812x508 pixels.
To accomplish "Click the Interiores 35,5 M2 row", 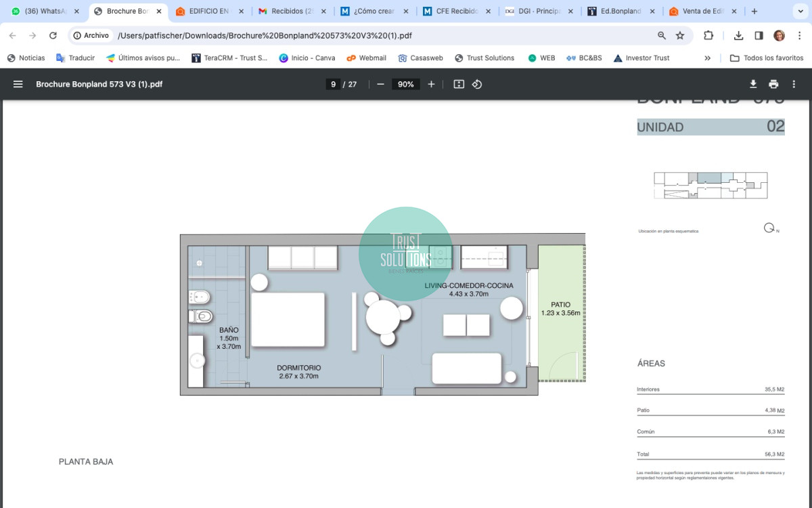I will coord(710,389).
